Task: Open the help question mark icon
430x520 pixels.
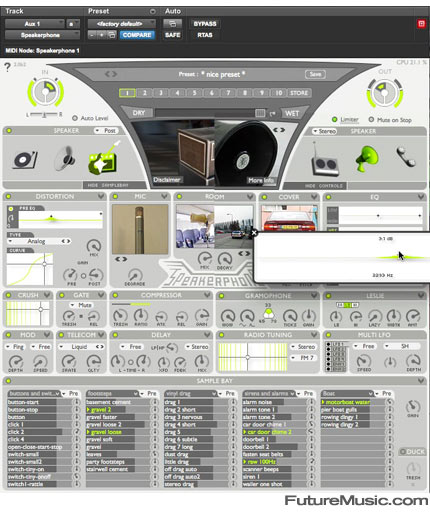Action: (x=7, y=68)
